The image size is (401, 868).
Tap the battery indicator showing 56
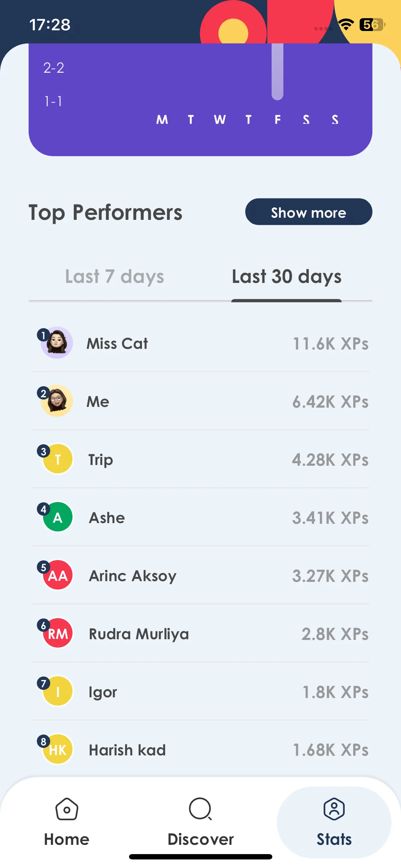coord(372,25)
